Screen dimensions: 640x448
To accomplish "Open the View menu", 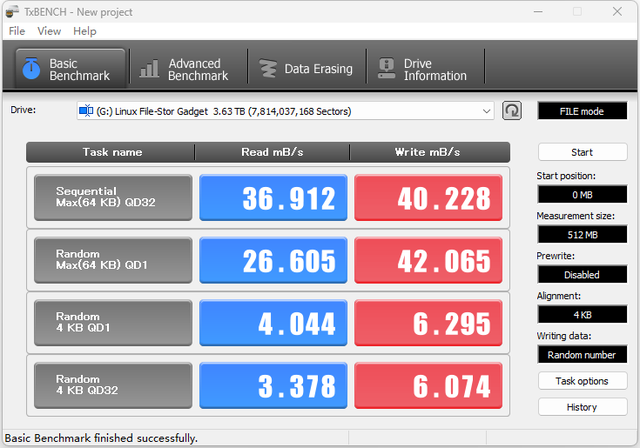I will click(x=49, y=31).
